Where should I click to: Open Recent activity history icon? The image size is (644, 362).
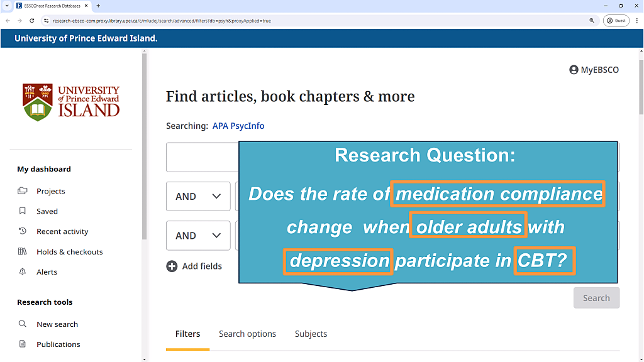pos(23,231)
